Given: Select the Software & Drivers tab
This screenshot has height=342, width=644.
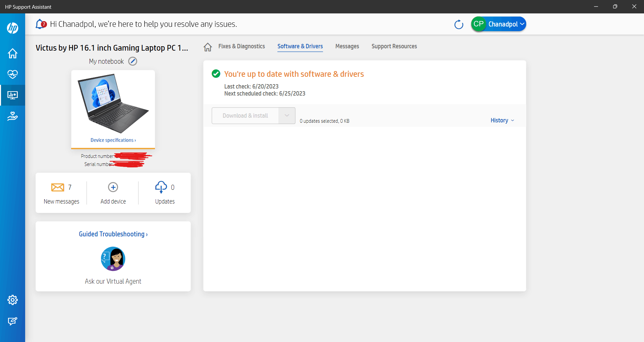Looking at the screenshot, I should [x=300, y=46].
